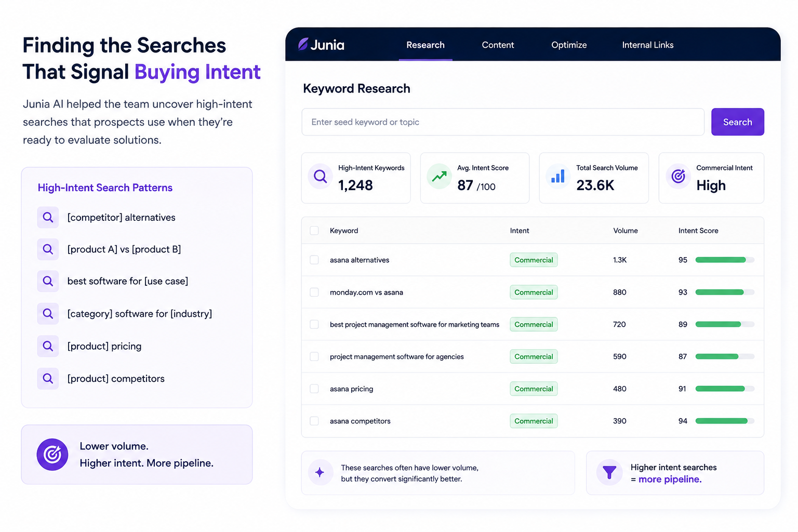Click the 'asana competitors' keyword text
Image resolution: width=798 pixels, height=532 pixels.
point(360,421)
